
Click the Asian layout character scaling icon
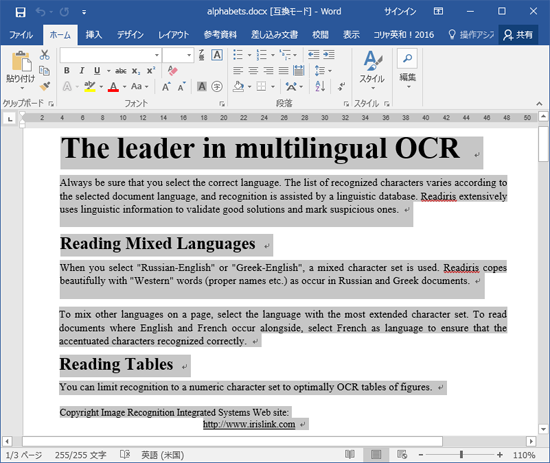[x=291, y=86]
